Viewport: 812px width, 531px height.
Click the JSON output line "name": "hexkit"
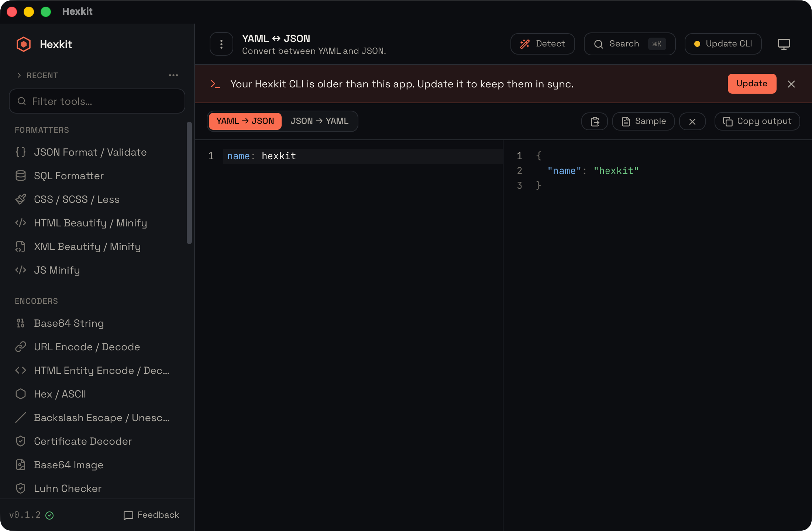[x=593, y=171]
